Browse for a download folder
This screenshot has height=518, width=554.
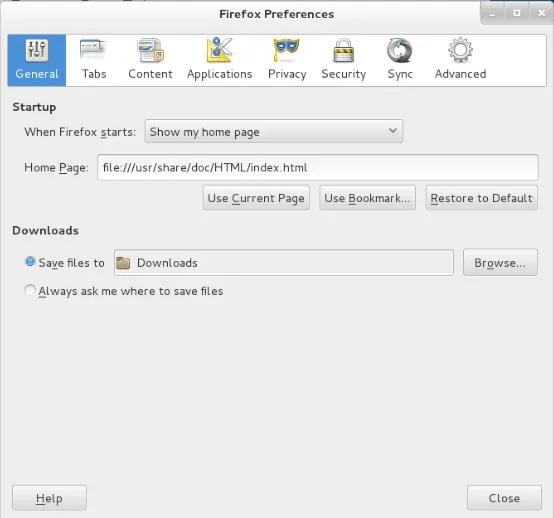pyautogui.click(x=500, y=263)
